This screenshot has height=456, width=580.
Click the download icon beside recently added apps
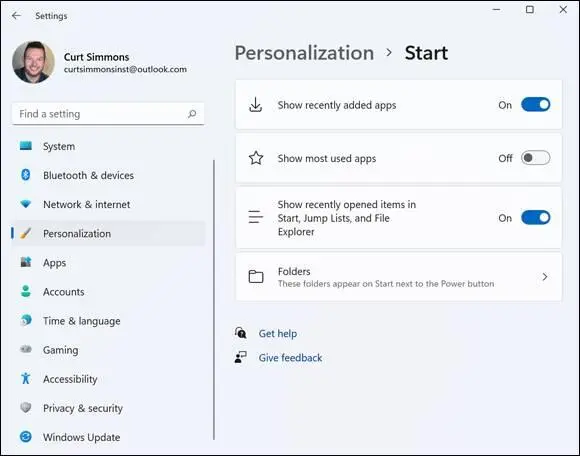coord(256,105)
